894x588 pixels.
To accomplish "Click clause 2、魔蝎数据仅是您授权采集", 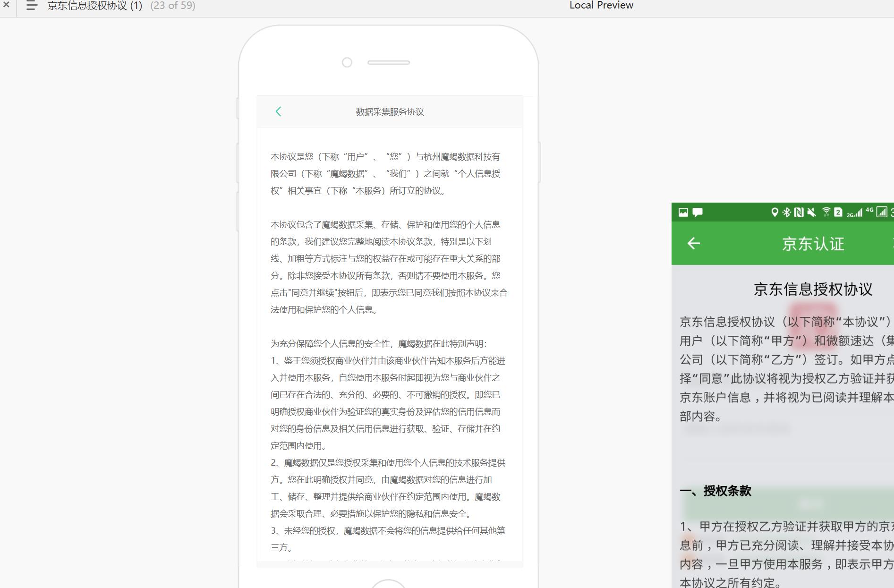I will (388, 488).
